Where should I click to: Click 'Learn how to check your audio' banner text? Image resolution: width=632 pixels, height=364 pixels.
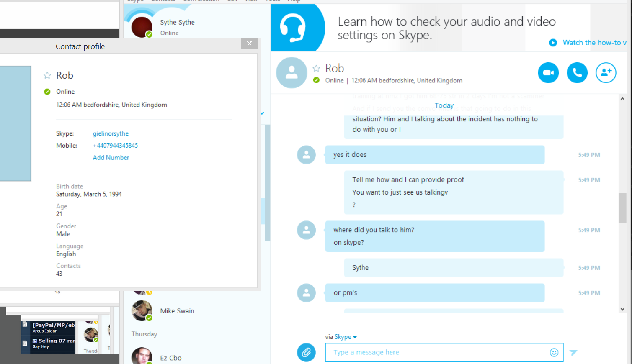(x=446, y=28)
